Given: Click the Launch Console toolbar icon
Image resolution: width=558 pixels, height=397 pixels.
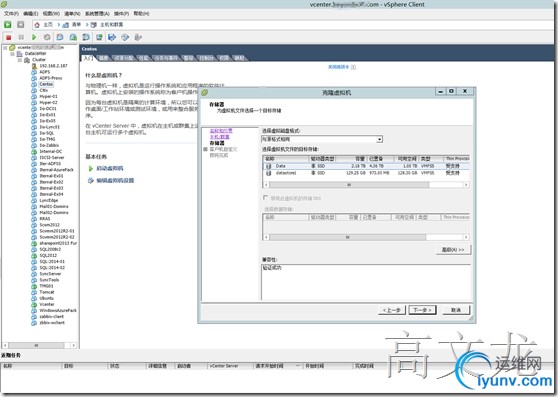Looking at the screenshot, I should [99, 37].
